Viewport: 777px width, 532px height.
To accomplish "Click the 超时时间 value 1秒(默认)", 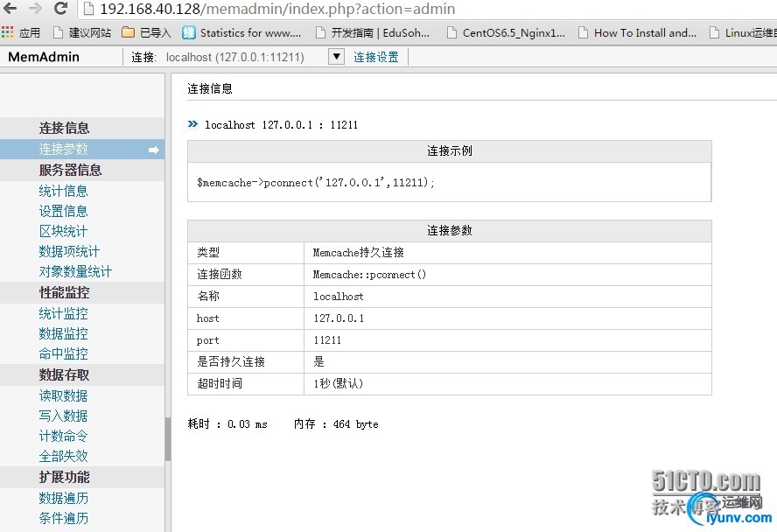I will 338,383.
